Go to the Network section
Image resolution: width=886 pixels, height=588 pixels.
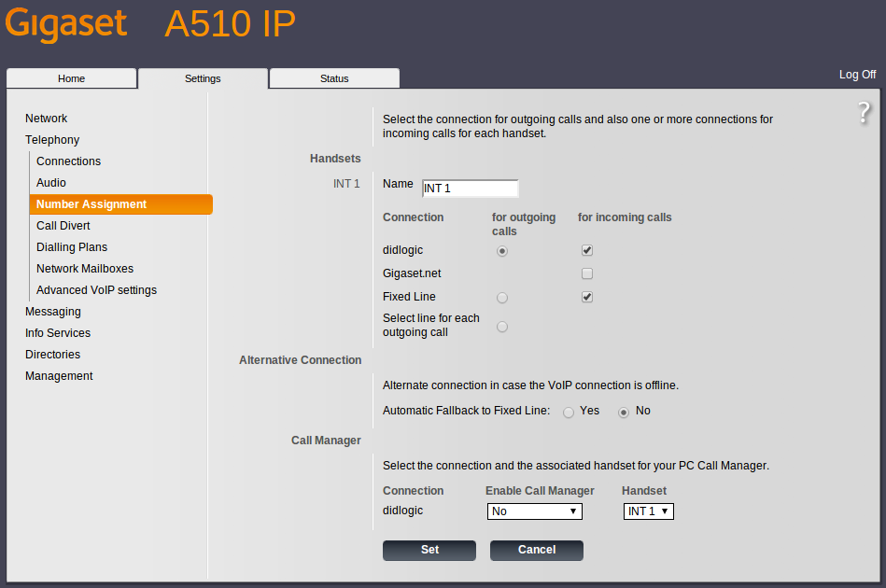[x=46, y=119]
